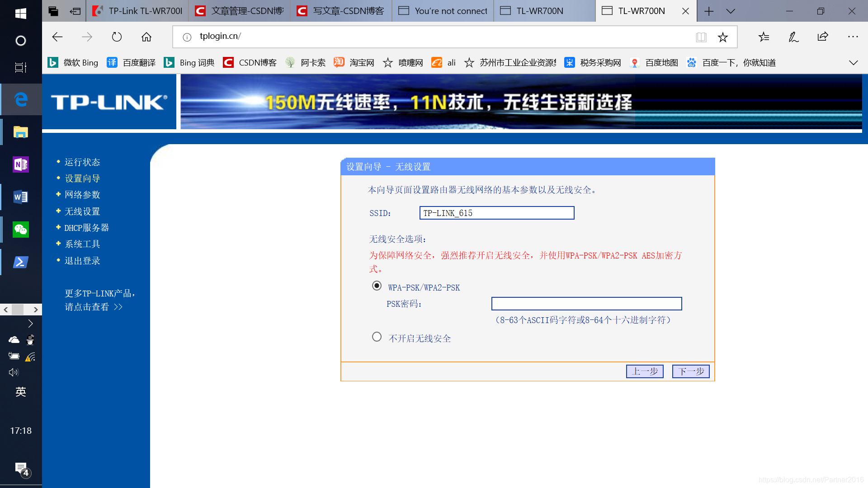Select the WPA-PSK/WPA2-PSK security option
Screen dimensions: 868x488
pyautogui.click(x=377, y=286)
